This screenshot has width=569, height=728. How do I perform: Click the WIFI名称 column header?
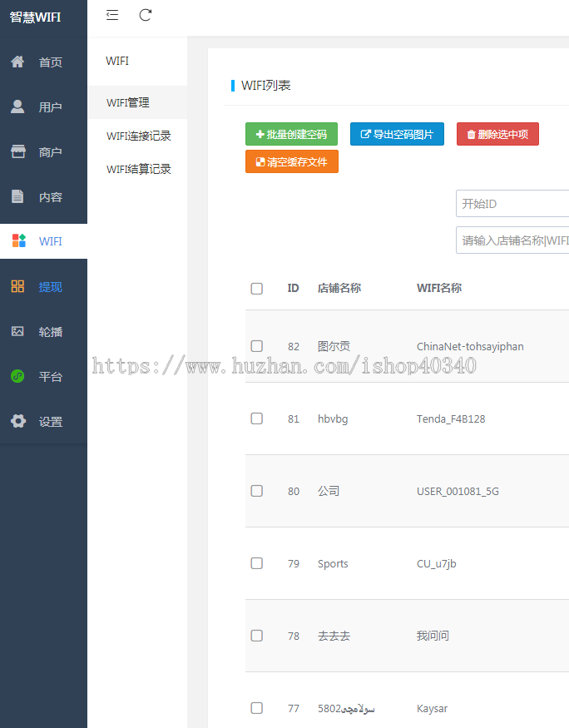(x=439, y=289)
